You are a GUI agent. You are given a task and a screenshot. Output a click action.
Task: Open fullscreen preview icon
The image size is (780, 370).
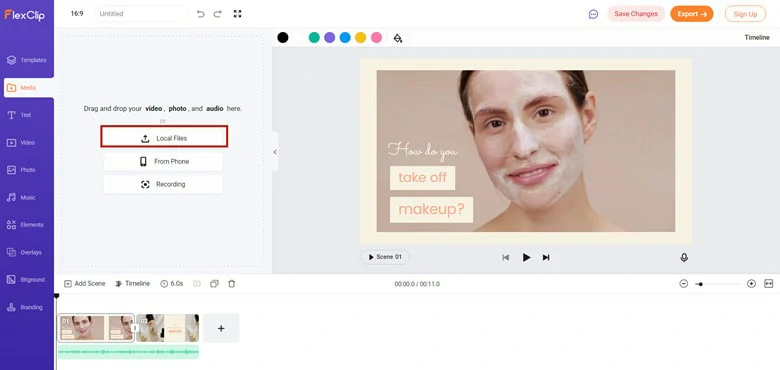pos(237,14)
